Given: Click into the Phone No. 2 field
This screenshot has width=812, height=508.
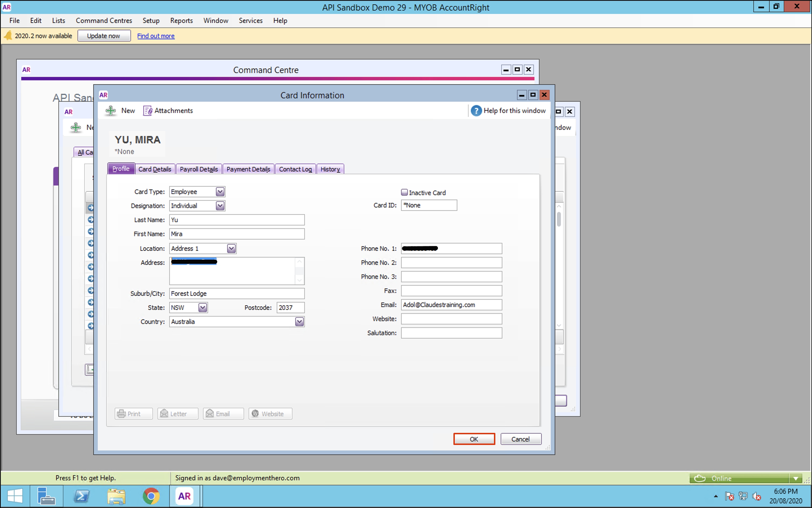Looking at the screenshot, I should click(x=451, y=262).
